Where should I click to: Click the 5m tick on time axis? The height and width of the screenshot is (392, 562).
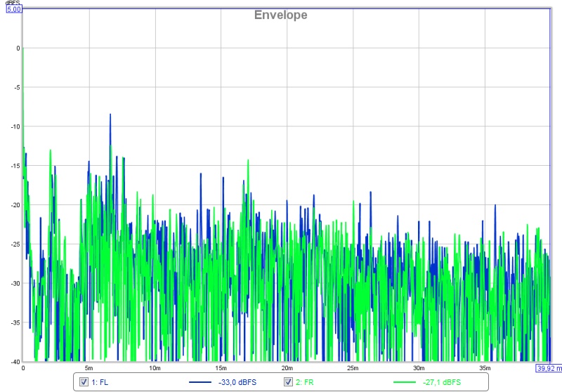pos(89,367)
